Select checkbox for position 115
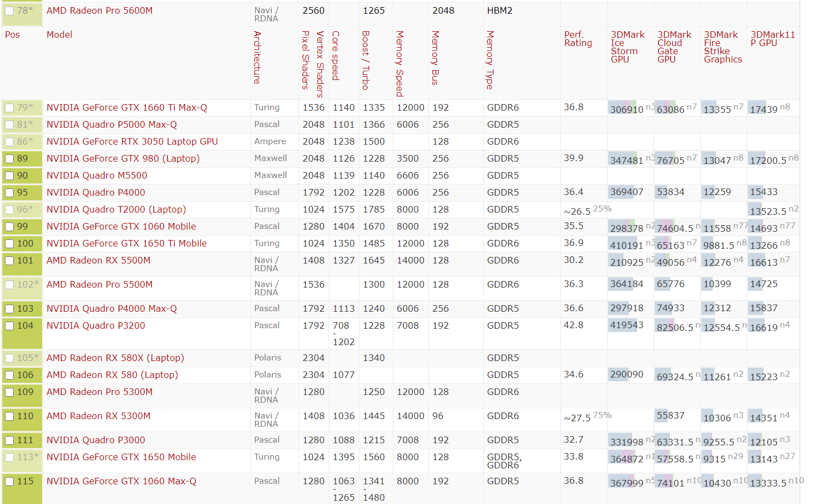Image resolution: width=813 pixels, height=504 pixels. (x=9, y=482)
